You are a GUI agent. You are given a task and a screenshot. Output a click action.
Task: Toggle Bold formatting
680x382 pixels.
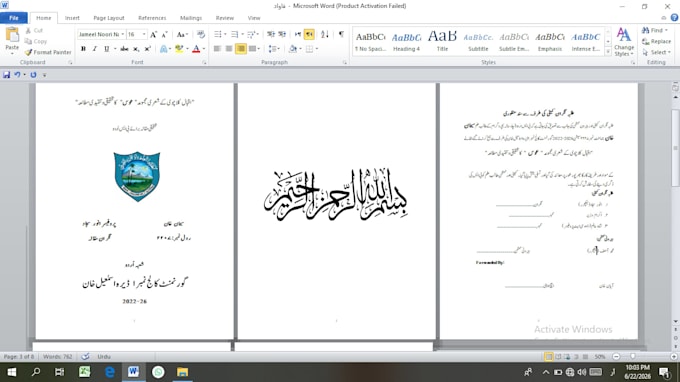pyautogui.click(x=83, y=49)
